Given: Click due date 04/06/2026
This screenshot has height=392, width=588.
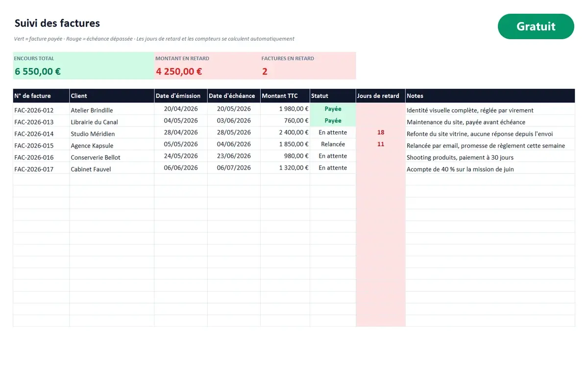Looking at the screenshot, I should 234,145.
